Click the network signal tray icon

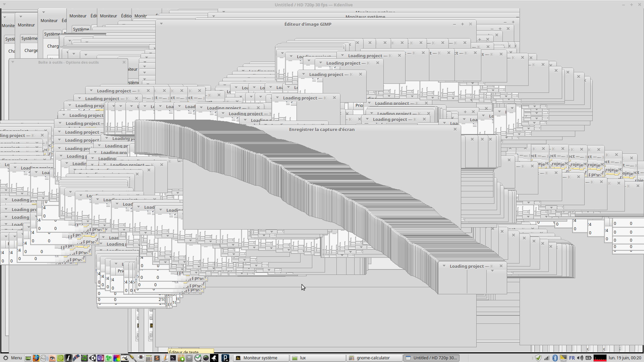547,358
